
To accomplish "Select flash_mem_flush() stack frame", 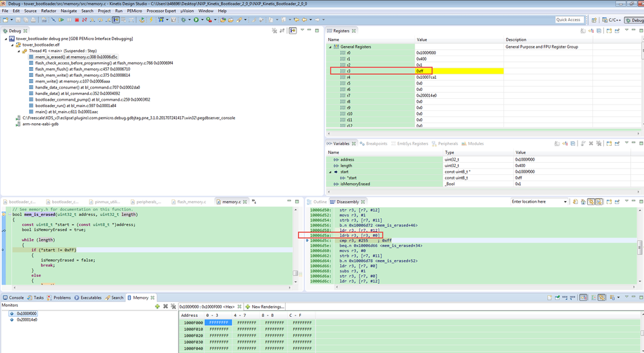I will click(79, 69).
